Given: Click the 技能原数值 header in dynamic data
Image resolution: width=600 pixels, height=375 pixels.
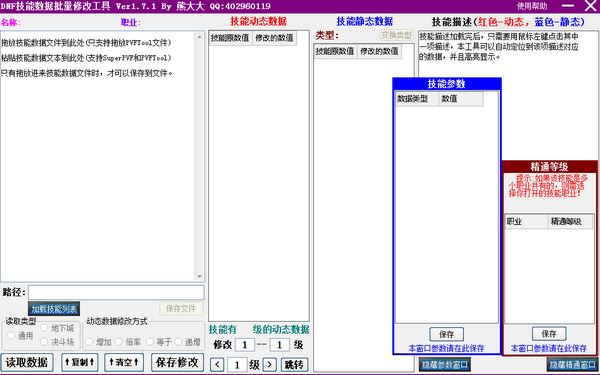Looking at the screenshot, I should coord(230,38).
